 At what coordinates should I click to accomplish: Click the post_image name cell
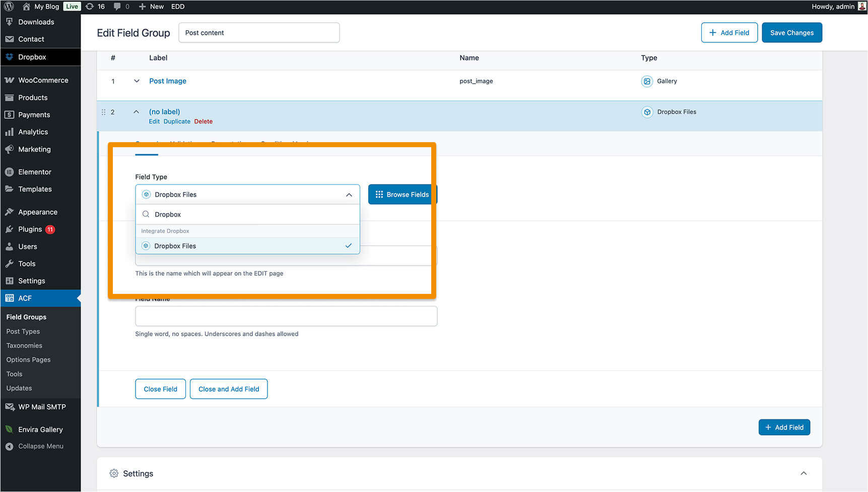(x=476, y=81)
